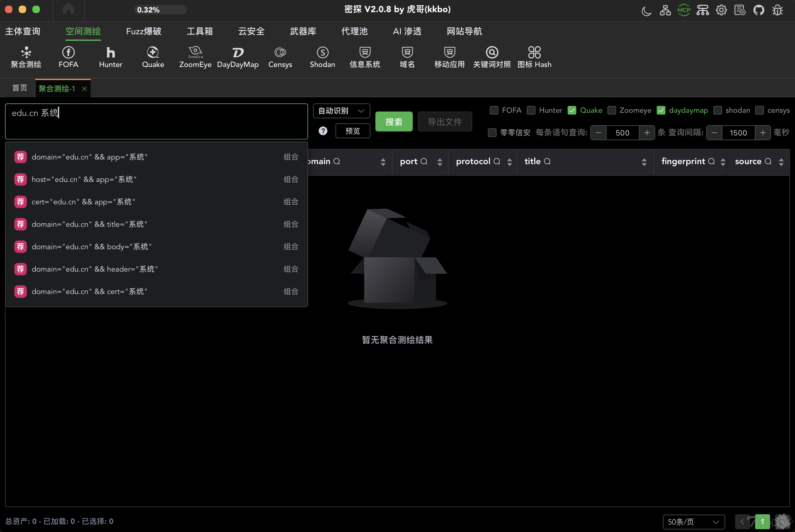Click the MCP icon in title bar

[x=684, y=10]
